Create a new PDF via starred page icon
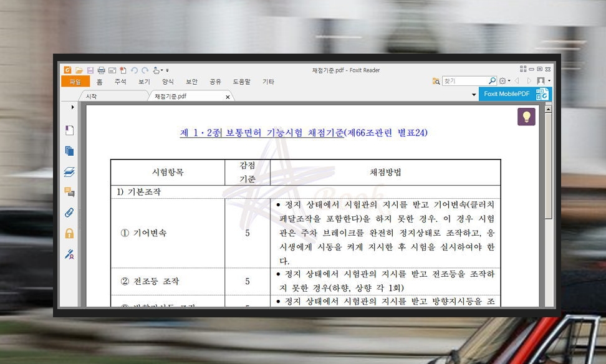Screen dimensions: 606x364 tap(123, 70)
